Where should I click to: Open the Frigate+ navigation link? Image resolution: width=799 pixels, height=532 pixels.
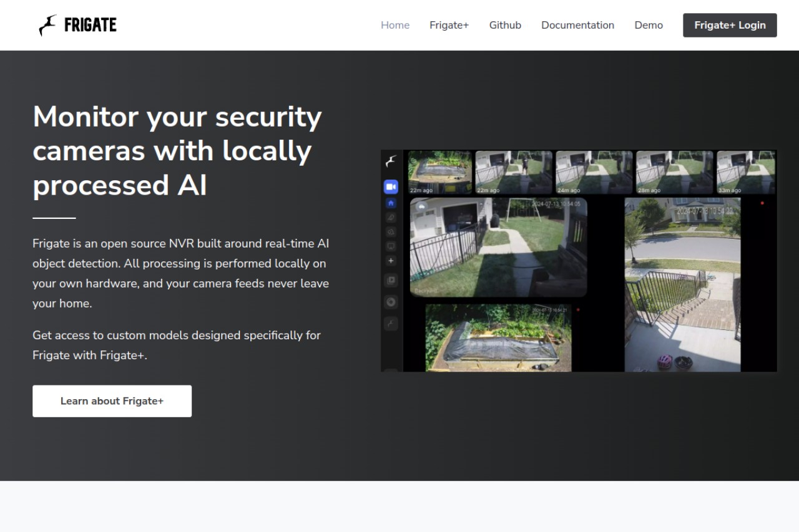click(449, 25)
